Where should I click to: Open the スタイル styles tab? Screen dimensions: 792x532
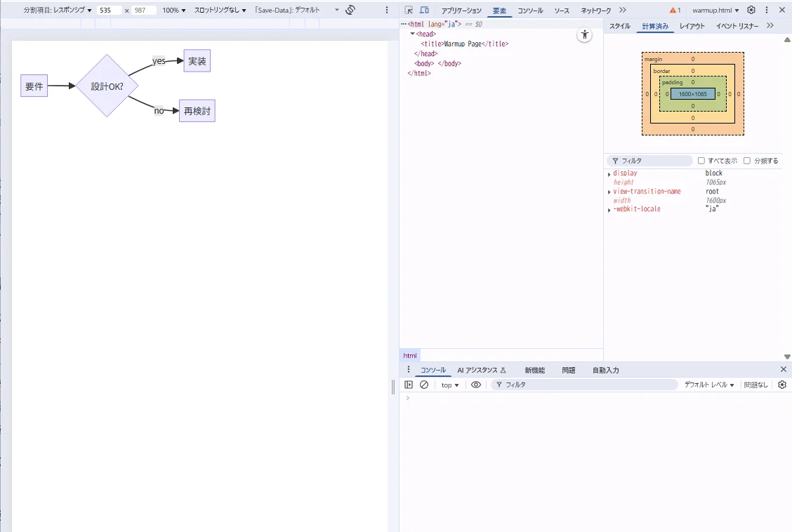[619, 26]
